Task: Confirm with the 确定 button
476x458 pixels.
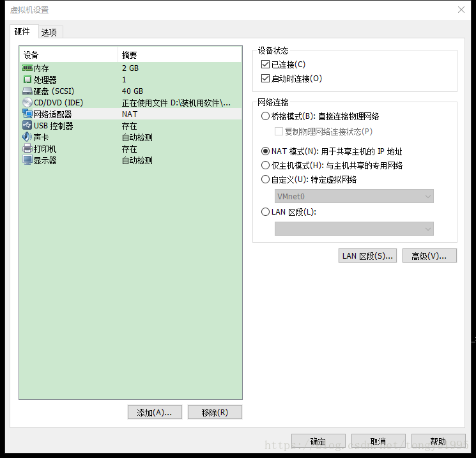Action: [x=318, y=441]
